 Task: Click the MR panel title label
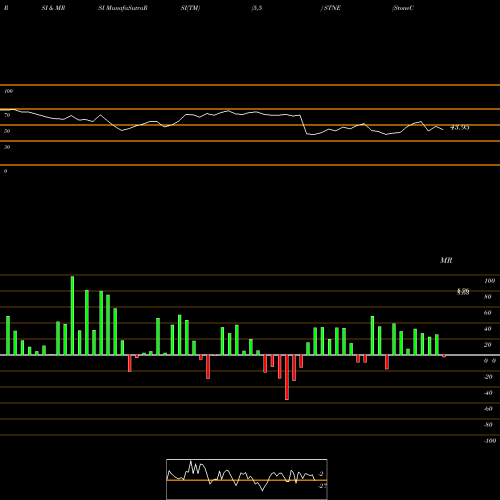(x=446, y=260)
